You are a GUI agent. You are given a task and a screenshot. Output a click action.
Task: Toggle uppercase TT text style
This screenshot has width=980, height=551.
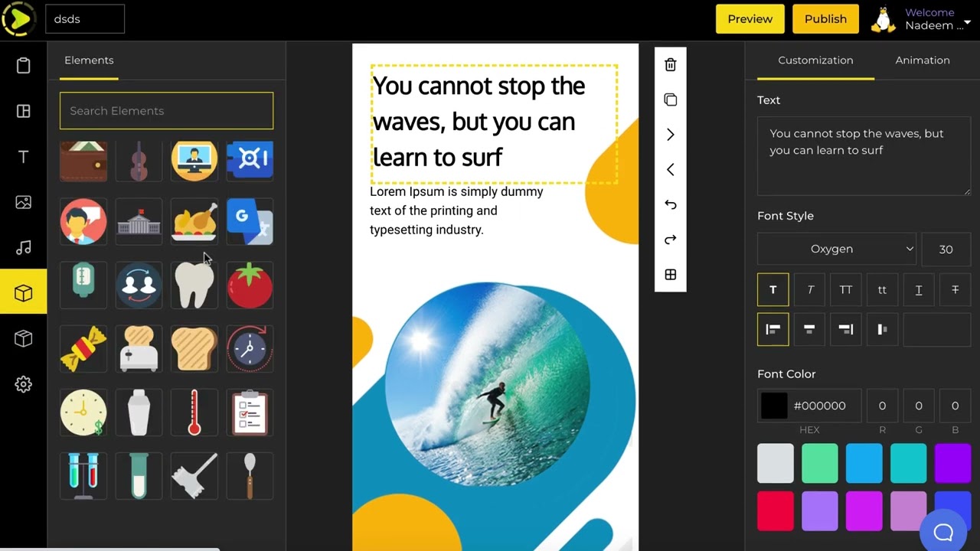pos(845,290)
